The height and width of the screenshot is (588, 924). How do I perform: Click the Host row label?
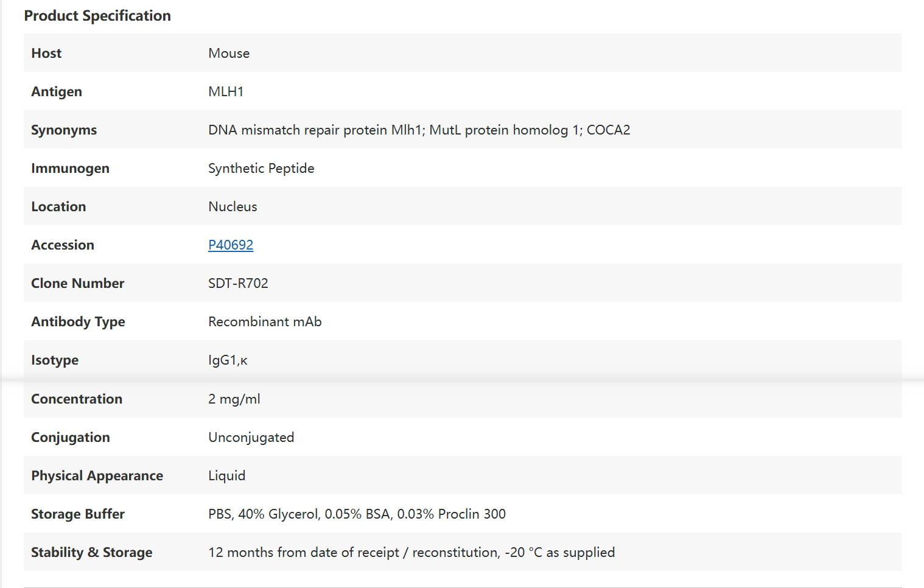pos(46,54)
